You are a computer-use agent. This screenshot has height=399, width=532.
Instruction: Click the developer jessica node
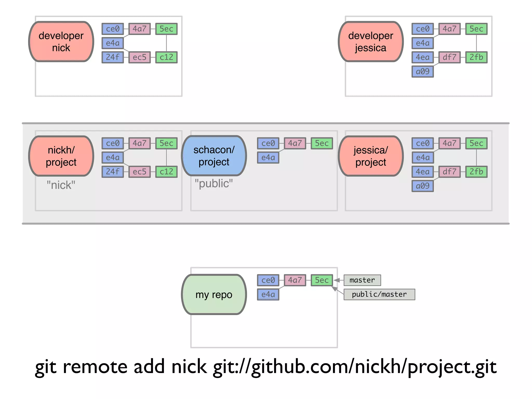point(371,42)
